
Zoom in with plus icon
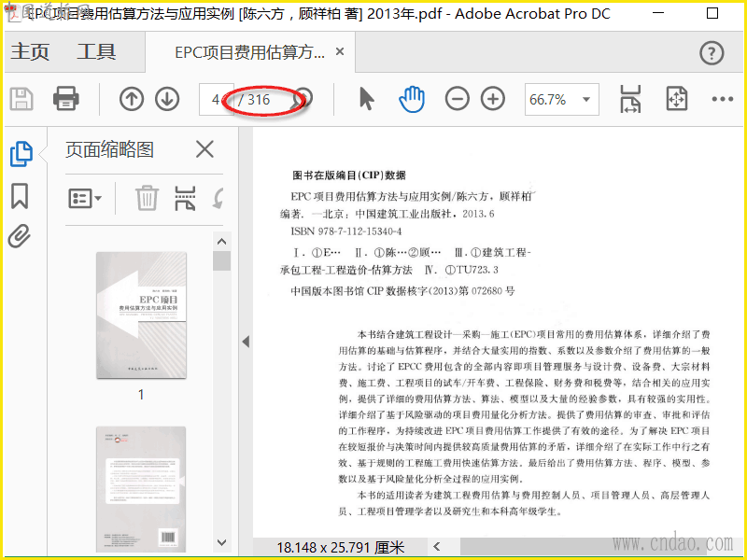pos(493,99)
